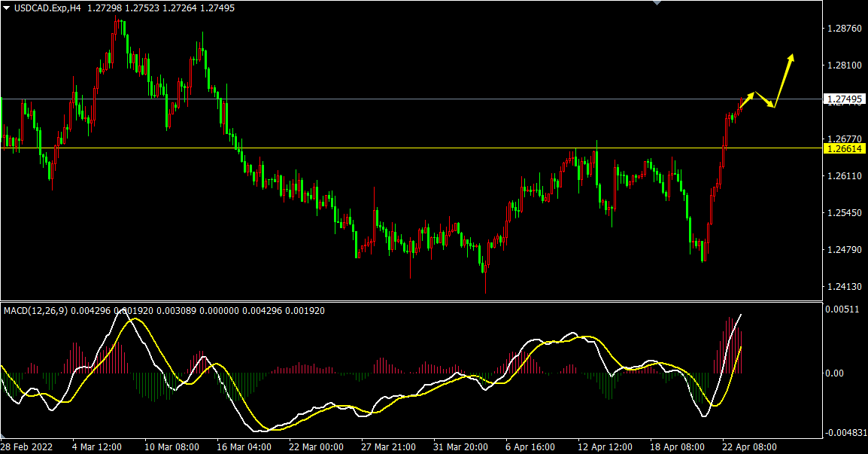Click the 22 Apr 08:00 time axis label
The image size is (868, 454).
click(x=748, y=446)
